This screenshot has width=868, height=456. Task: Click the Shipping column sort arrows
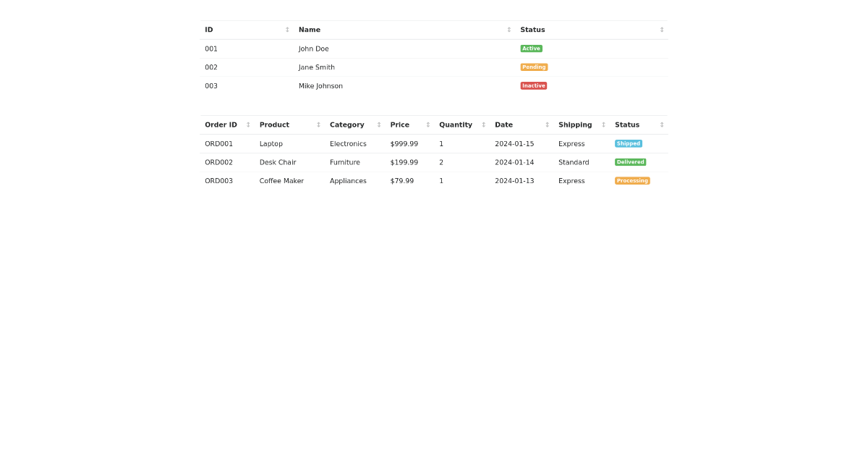[603, 124]
